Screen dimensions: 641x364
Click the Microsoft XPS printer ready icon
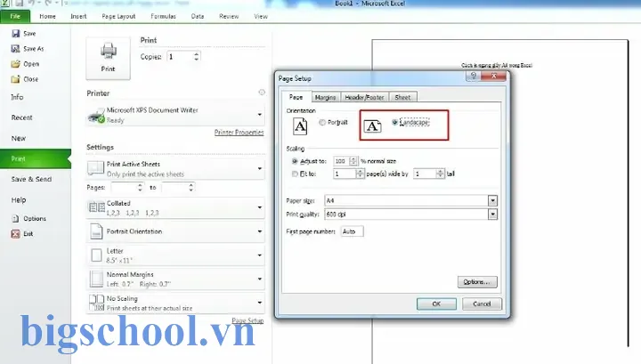(x=96, y=116)
